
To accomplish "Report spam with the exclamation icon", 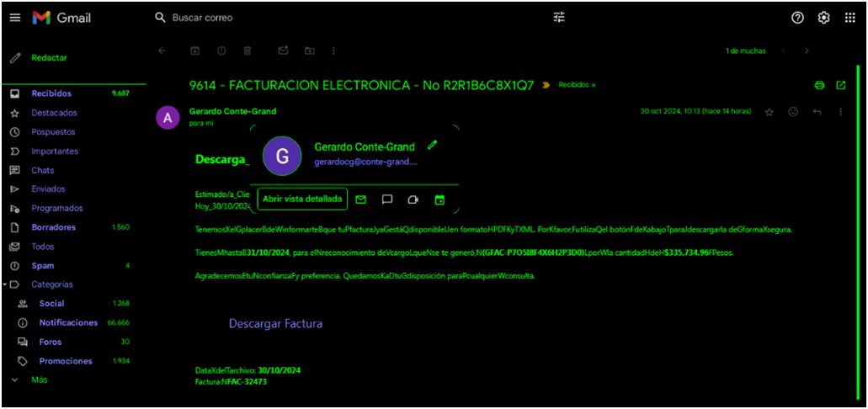I will pyautogui.click(x=221, y=51).
